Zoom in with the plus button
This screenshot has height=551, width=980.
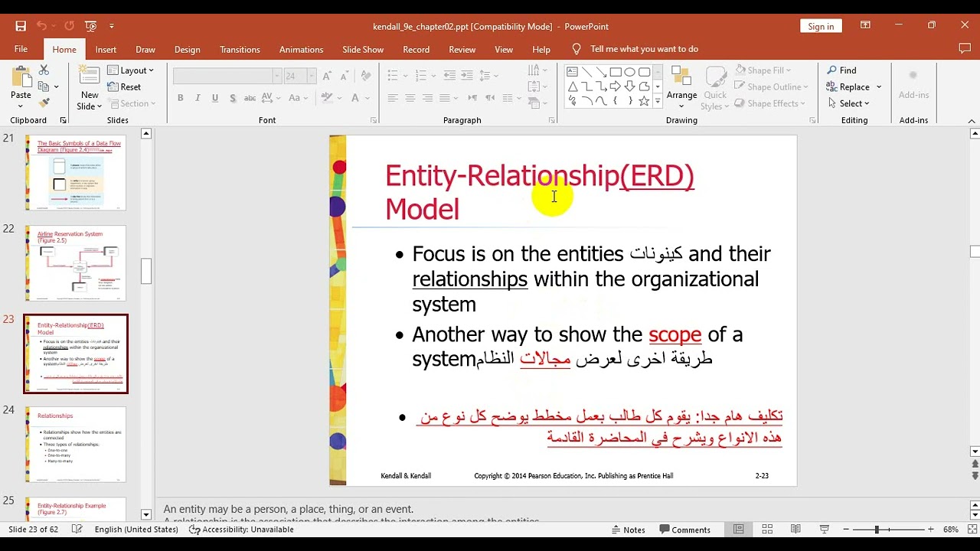click(x=931, y=530)
